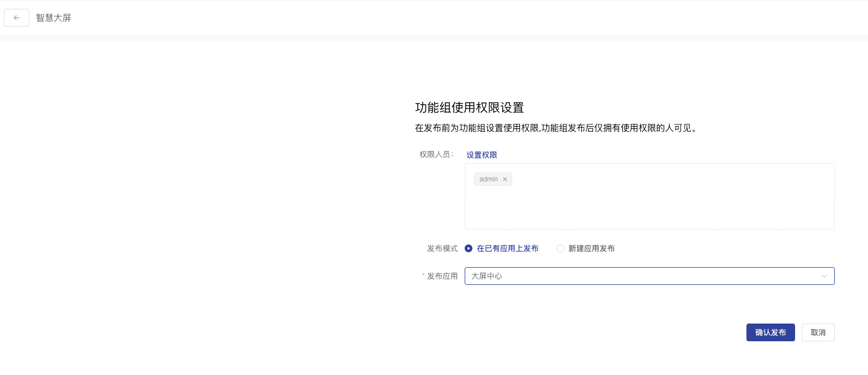The width and height of the screenshot is (868, 375).
Task: Click the 发布模式 field label
Action: [x=442, y=248]
